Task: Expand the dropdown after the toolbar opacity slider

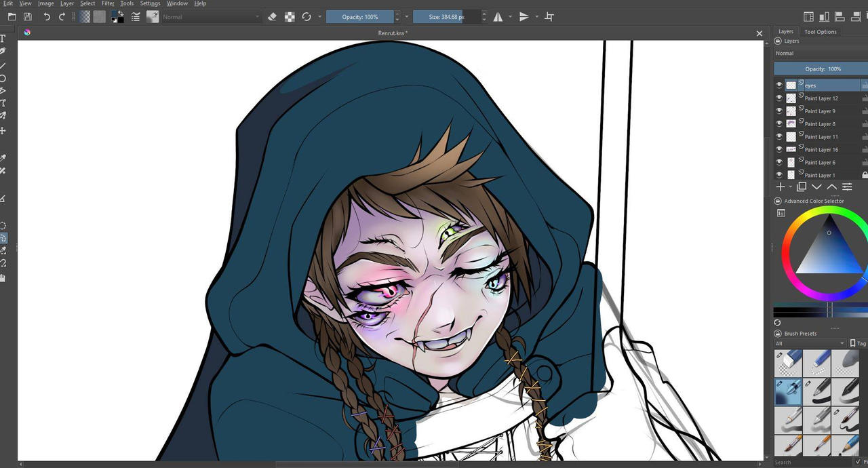Action: pos(407,17)
